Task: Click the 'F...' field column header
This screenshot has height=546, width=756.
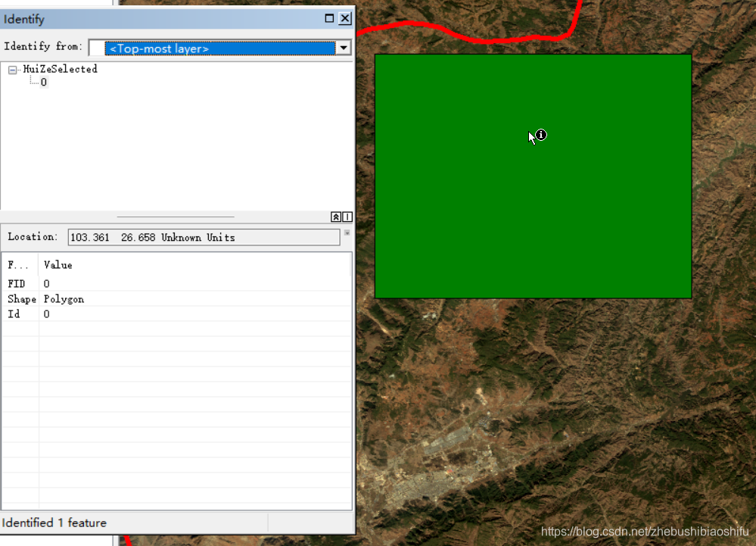Action: [x=18, y=265]
